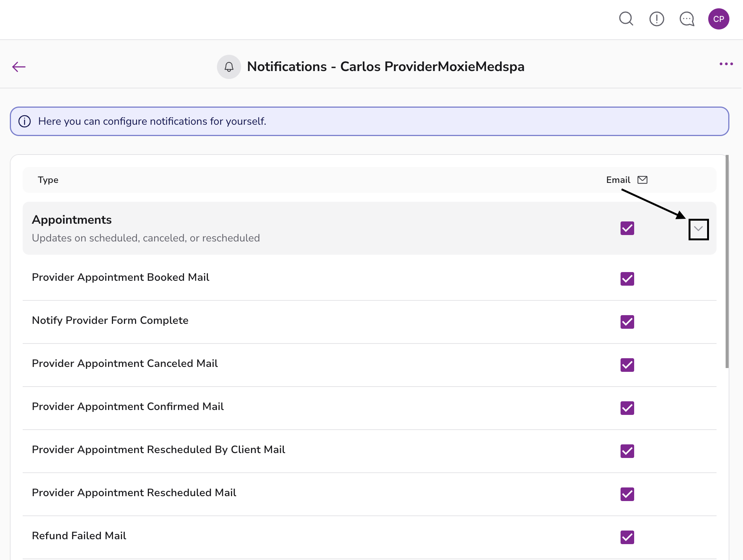Click the notifications bell icon
The height and width of the screenshot is (560, 743).
tap(229, 67)
